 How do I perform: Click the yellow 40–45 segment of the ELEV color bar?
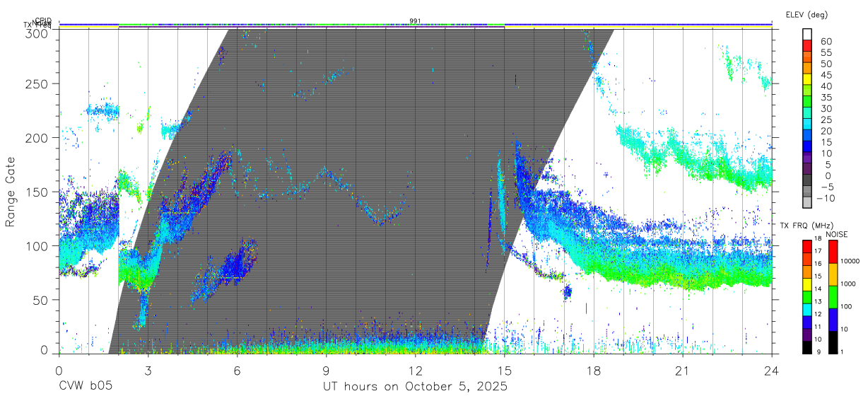click(x=807, y=81)
